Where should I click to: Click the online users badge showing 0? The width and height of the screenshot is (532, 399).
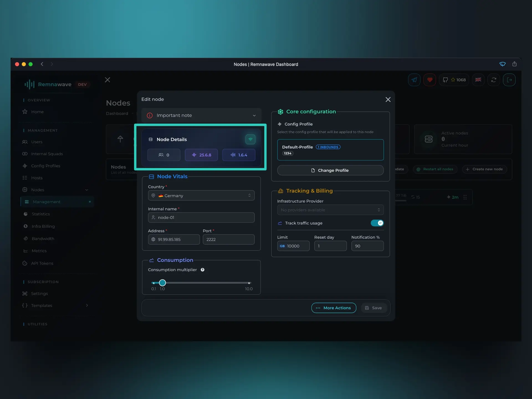163,155
